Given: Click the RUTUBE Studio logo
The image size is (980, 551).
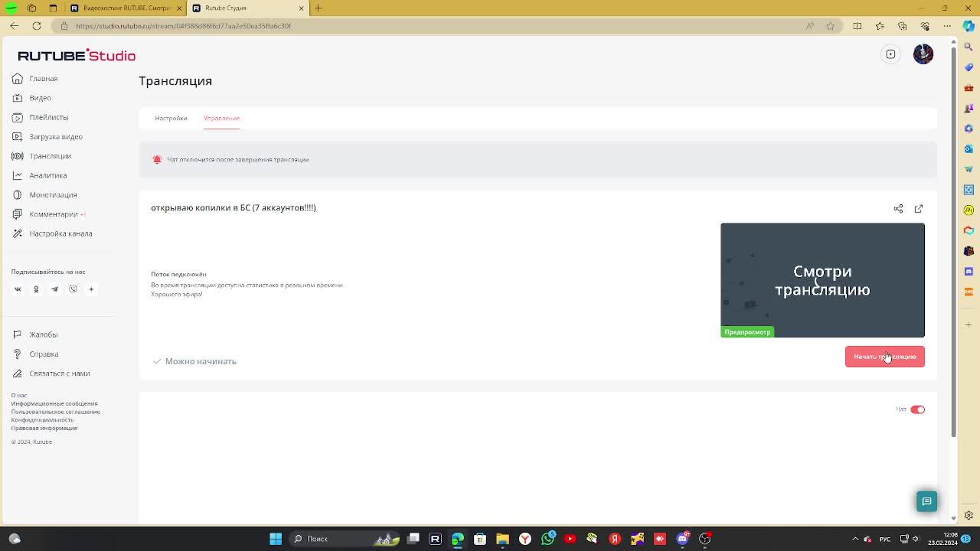Looking at the screenshot, I should [77, 55].
